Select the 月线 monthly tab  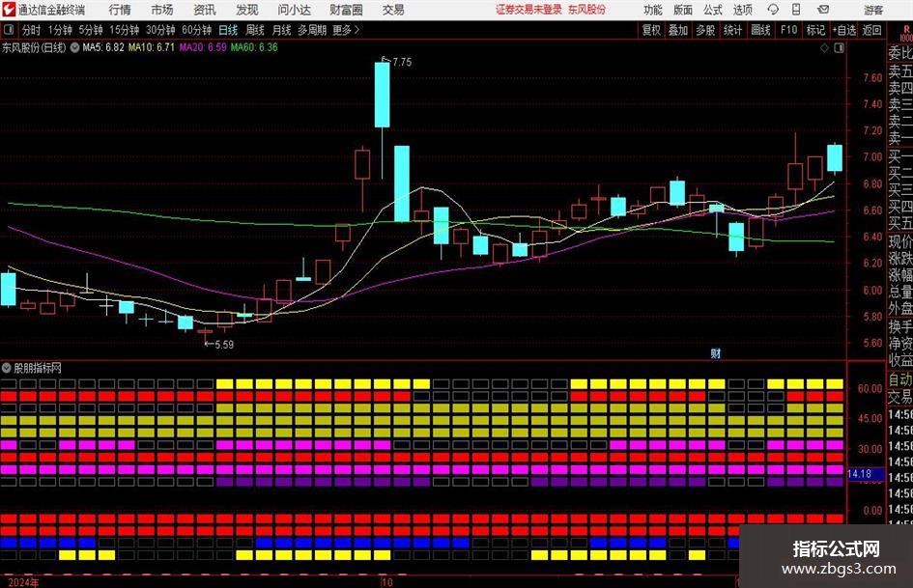[x=281, y=30]
